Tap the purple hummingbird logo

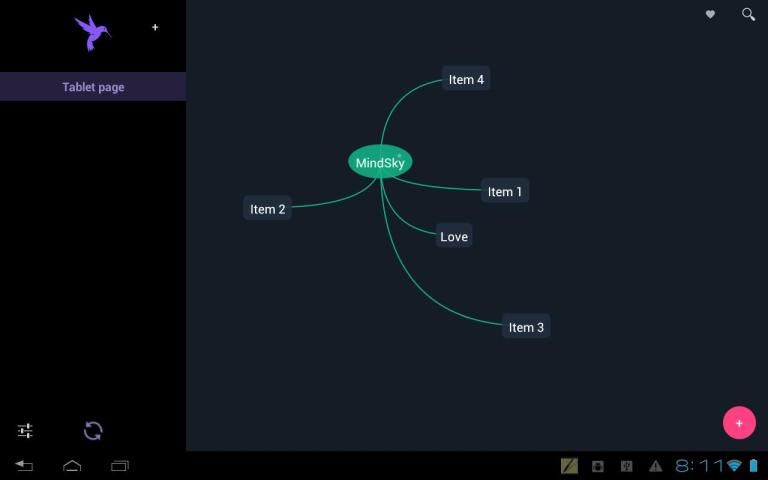[x=92, y=32]
